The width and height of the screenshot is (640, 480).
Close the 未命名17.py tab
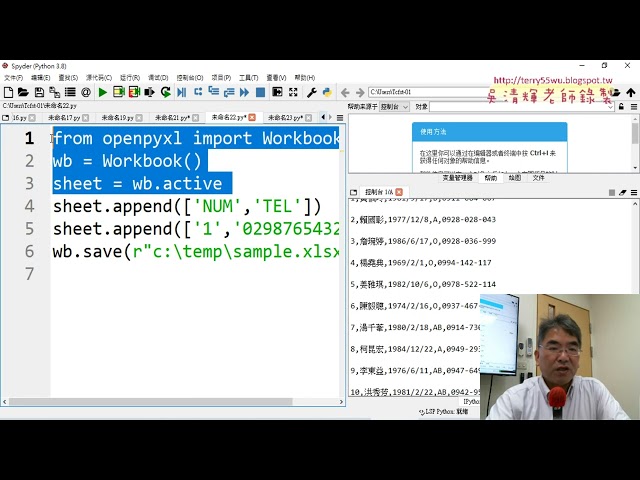(86, 118)
